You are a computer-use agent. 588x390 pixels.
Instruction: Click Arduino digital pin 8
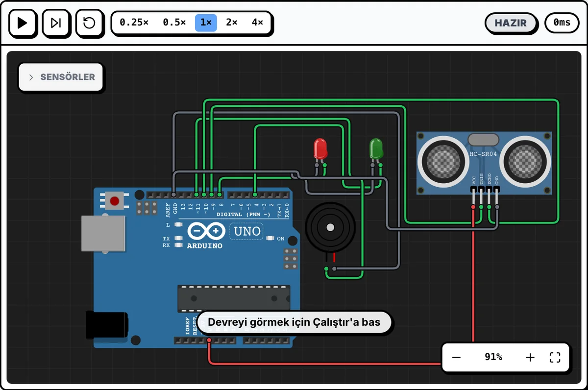[219, 195]
